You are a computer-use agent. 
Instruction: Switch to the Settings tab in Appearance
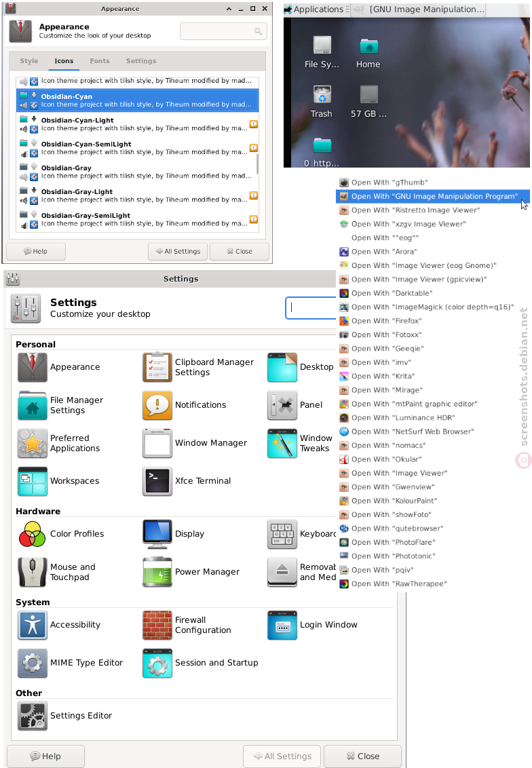(141, 61)
